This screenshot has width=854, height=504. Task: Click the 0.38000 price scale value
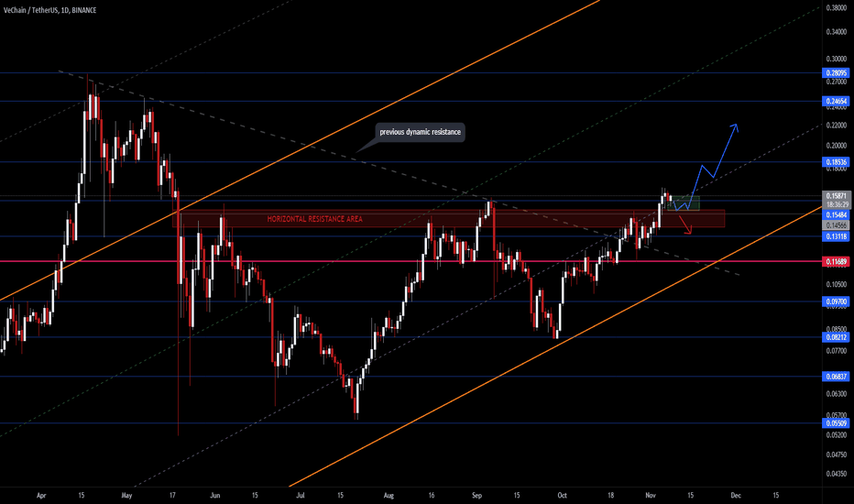tap(836, 7)
